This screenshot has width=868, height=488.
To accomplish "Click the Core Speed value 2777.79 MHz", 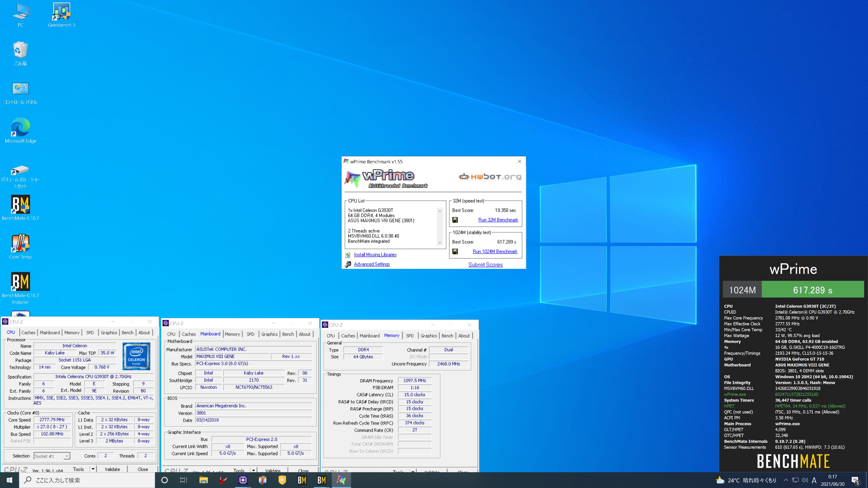I will coord(52,420).
